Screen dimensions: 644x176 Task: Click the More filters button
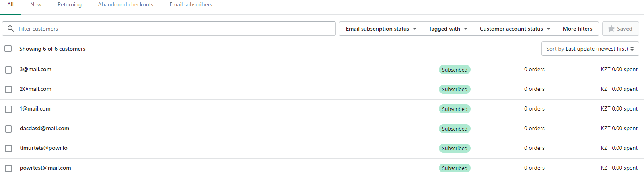pos(577,29)
